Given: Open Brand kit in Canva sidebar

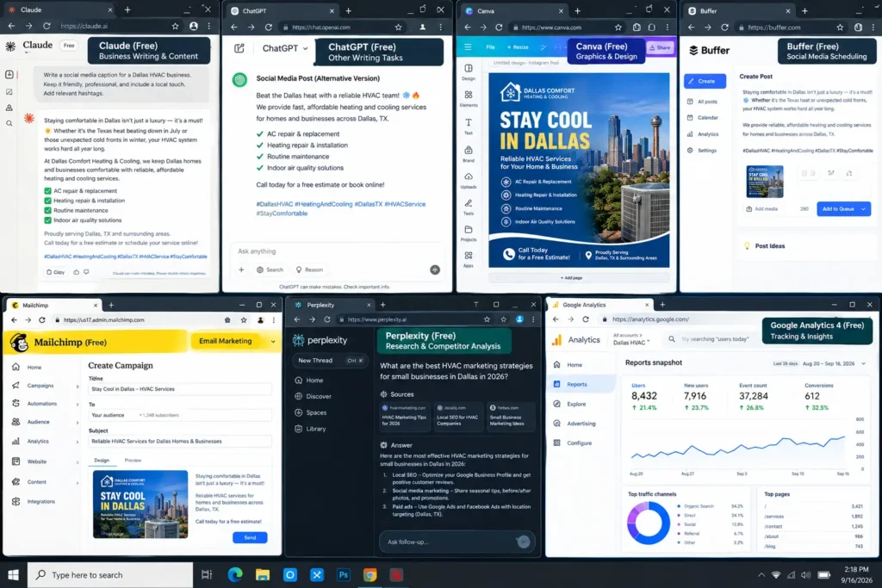Looking at the screenshot, I should tap(469, 153).
